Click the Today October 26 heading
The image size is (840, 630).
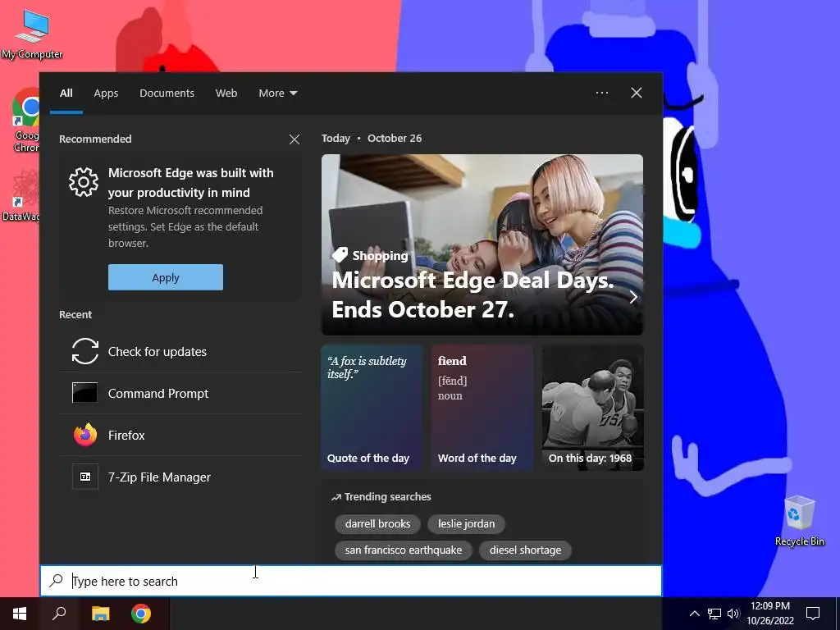pos(372,138)
